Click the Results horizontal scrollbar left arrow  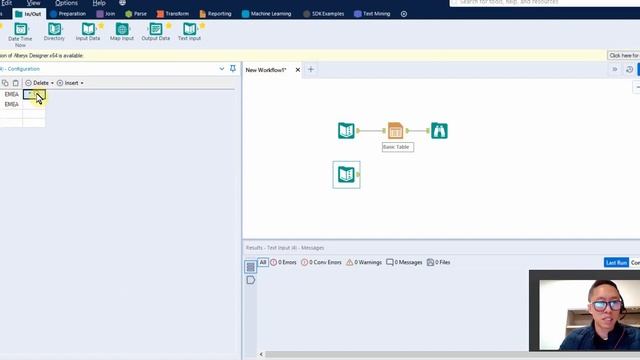point(261,354)
